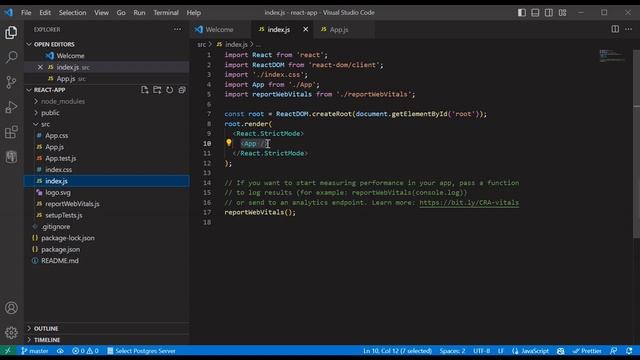
Task: Change encoding via UTF-8
Action: pyautogui.click(x=482, y=351)
